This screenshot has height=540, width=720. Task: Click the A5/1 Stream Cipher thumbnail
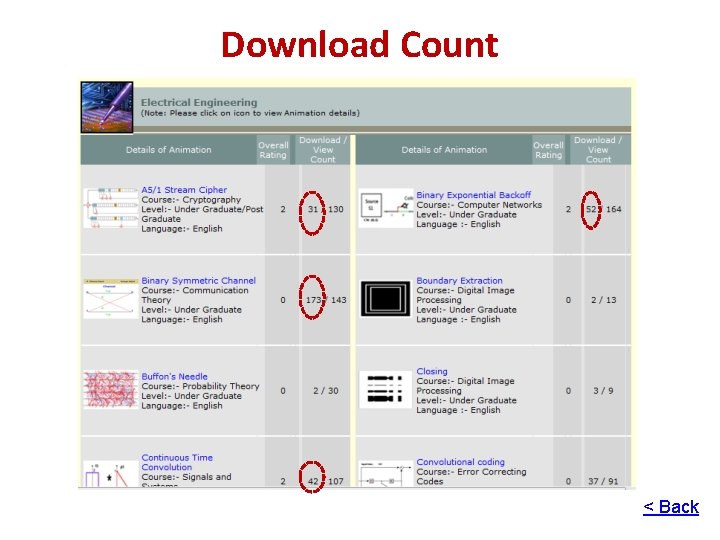click(111, 208)
